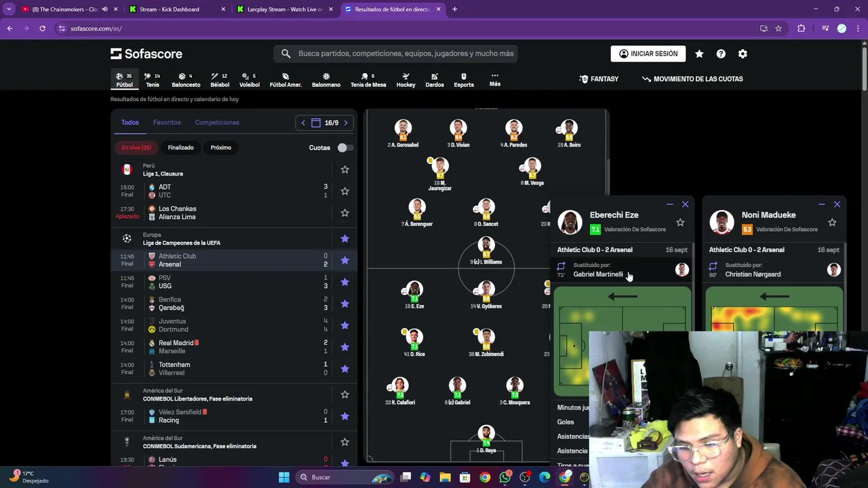Open the Tenis sport category
Viewport: 868px width, 488px height.
click(153, 80)
